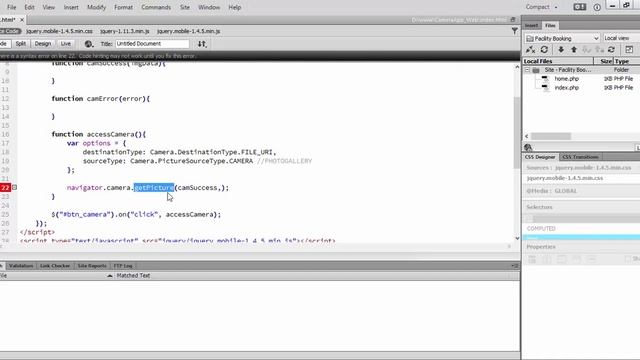Select the Site - Facility Booking folder row
The height and width of the screenshot is (360, 640).
click(x=582, y=70)
